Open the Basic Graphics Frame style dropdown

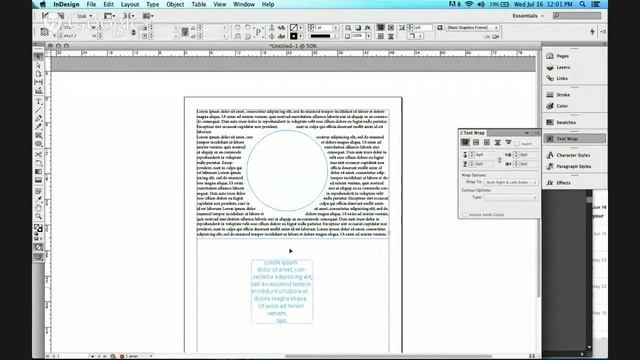[x=472, y=27]
